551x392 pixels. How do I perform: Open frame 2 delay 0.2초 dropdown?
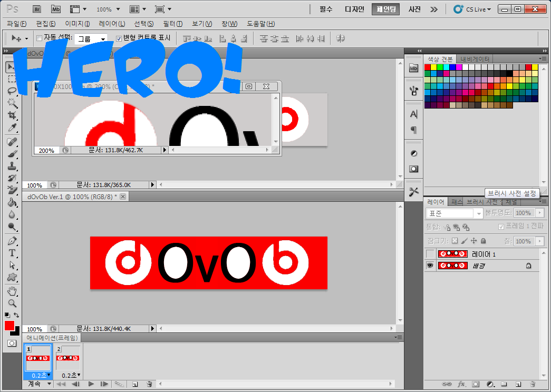71,376
